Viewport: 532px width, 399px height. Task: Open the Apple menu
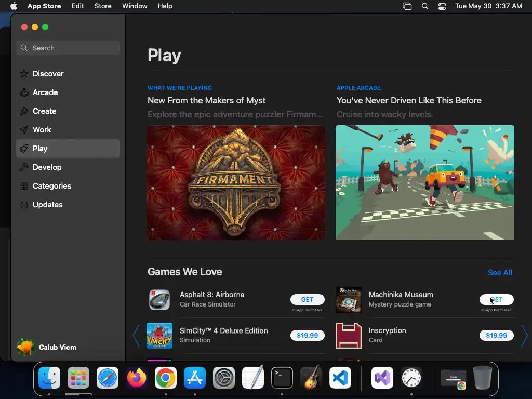coord(14,6)
